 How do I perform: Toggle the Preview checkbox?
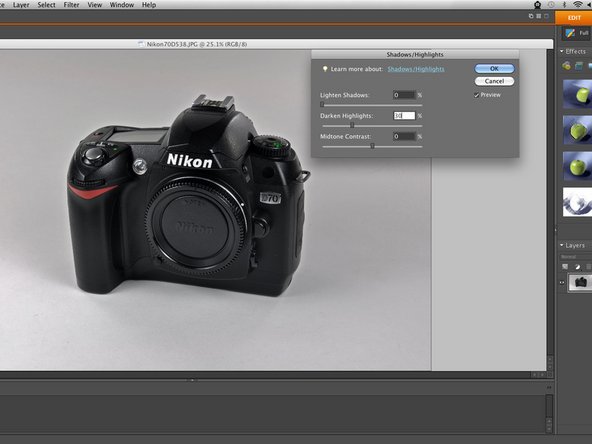pos(476,95)
